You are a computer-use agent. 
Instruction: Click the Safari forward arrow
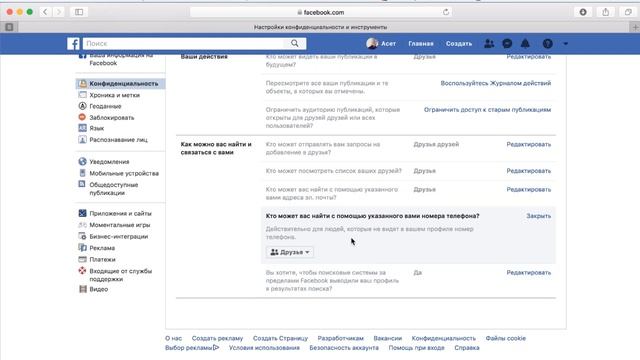[x=59, y=12]
